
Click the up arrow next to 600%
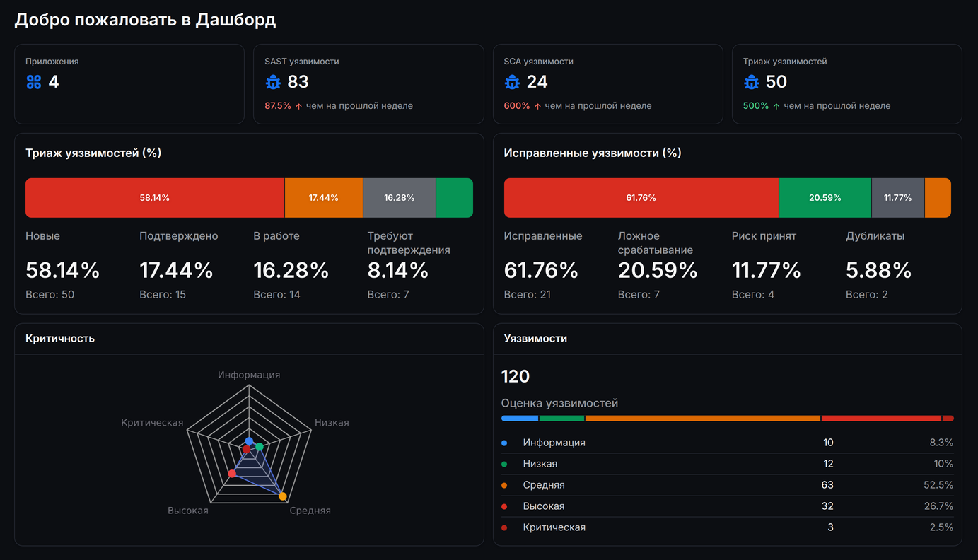click(x=537, y=106)
